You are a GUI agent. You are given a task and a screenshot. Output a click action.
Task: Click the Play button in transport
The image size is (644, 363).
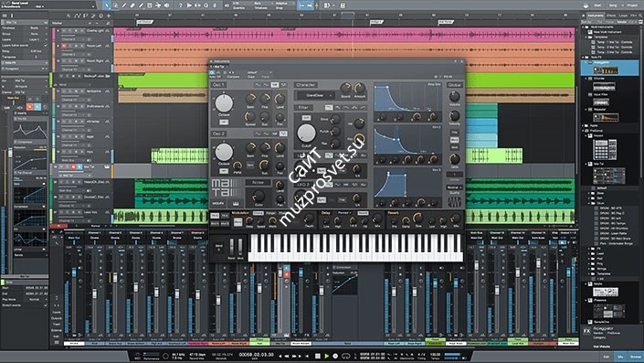click(x=326, y=356)
